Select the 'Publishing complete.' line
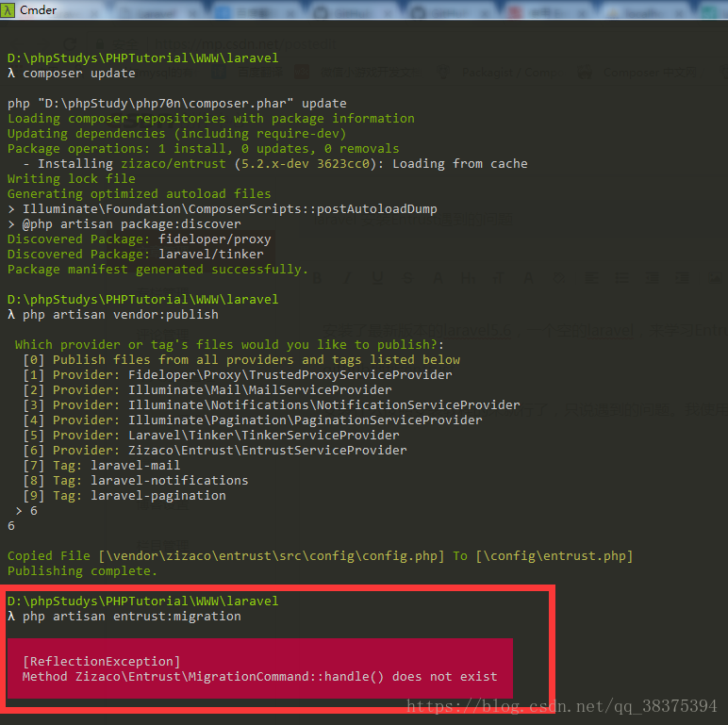This screenshot has width=728, height=725. click(83, 571)
